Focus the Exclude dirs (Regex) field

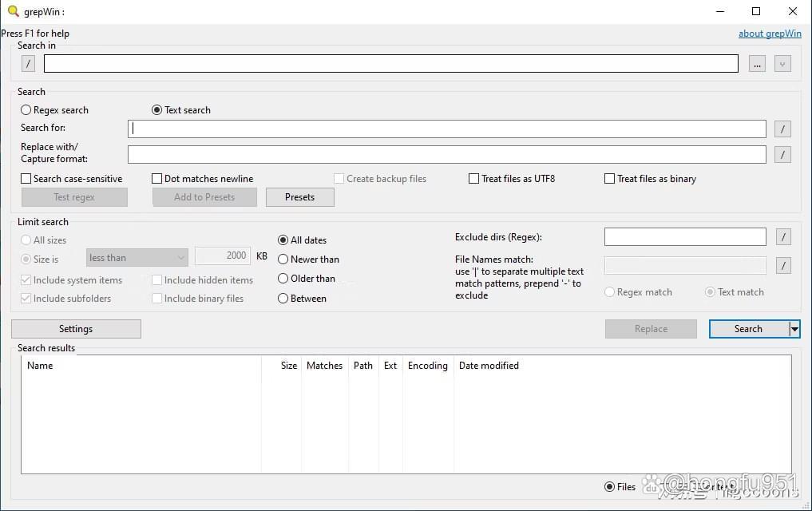[x=685, y=237]
